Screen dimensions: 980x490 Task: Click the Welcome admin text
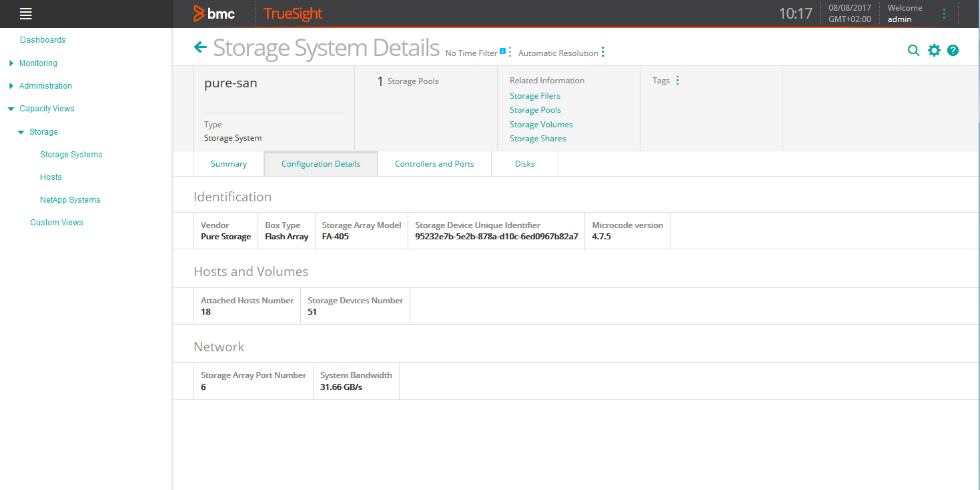(x=905, y=13)
